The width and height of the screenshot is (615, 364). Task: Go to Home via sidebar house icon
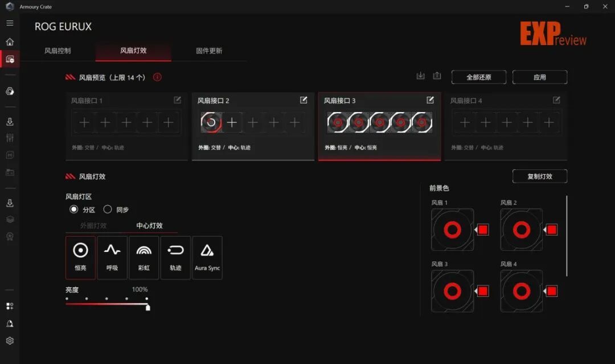point(10,42)
